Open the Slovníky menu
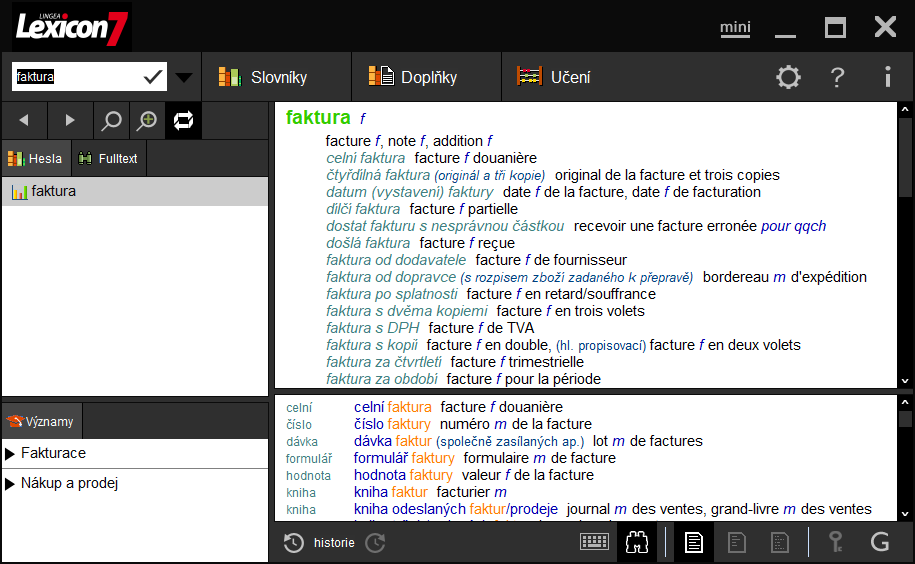915x564 pixels. pos(264,77)
